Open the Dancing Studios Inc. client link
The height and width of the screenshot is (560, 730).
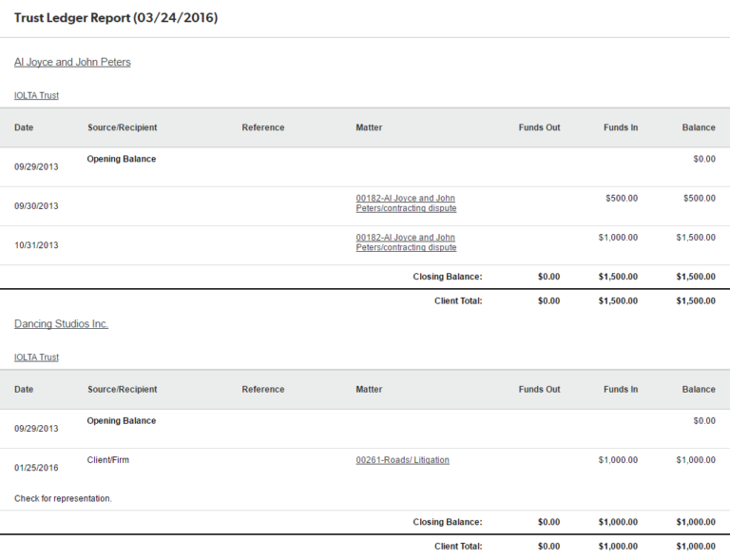tap(61, 324)
